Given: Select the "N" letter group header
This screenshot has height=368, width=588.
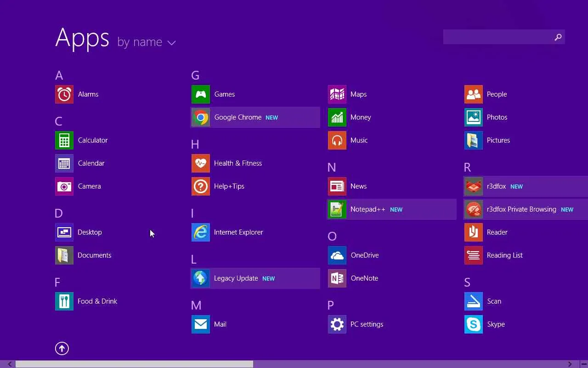Looking at the screenshot, I should click(x=332, y=167).
